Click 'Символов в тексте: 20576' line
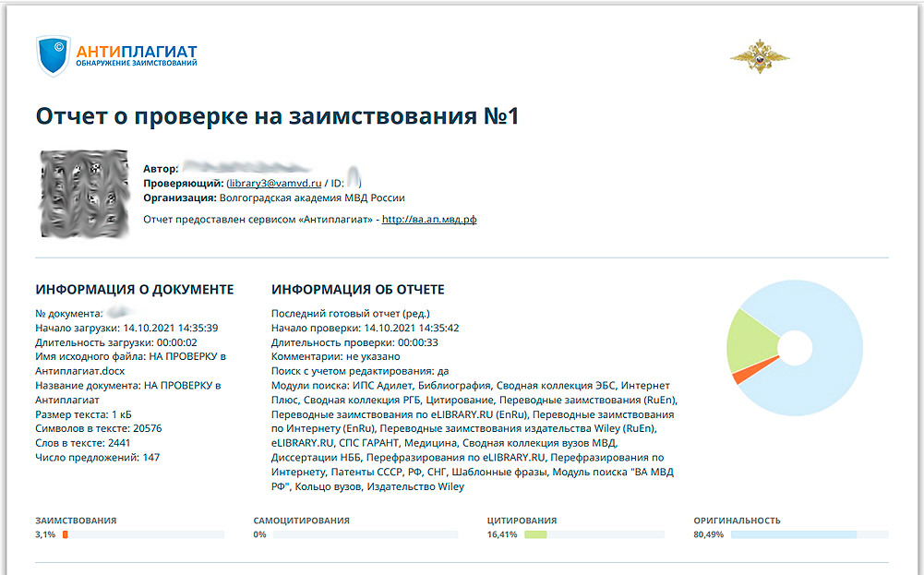Screen dimensions: 924x575 (99, 428)
